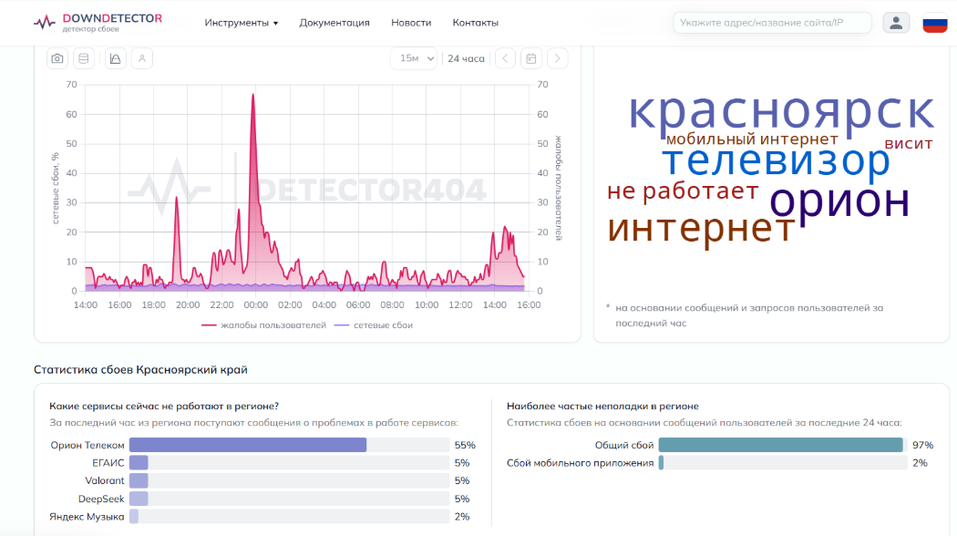The height and width of the screenshot is (536, 957).
Task: Open the calendar date picker
Action: [532, 59]
